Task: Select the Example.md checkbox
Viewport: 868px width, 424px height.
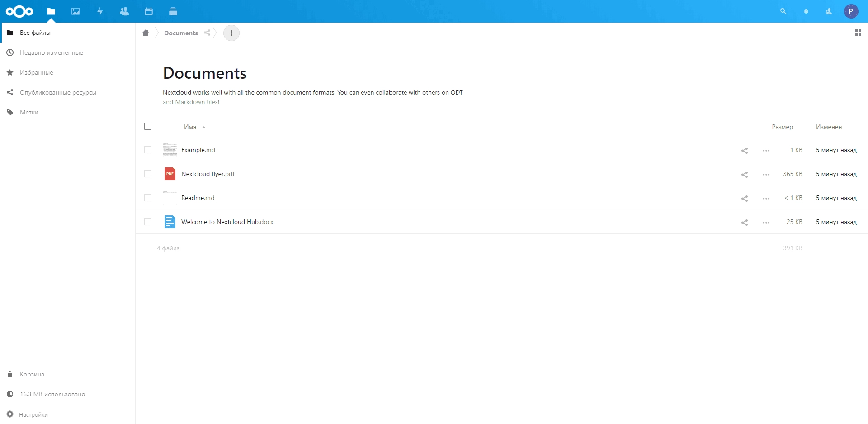Action: click(148, 150)
